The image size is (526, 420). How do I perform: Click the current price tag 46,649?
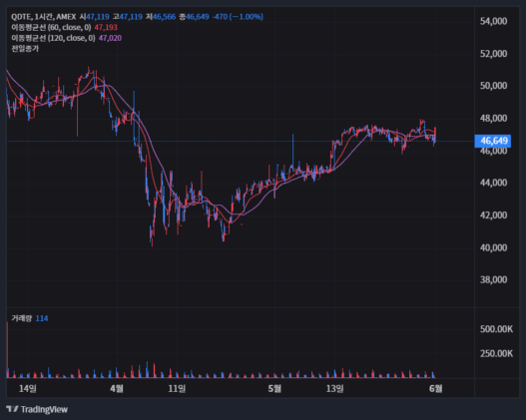[493, 141]
